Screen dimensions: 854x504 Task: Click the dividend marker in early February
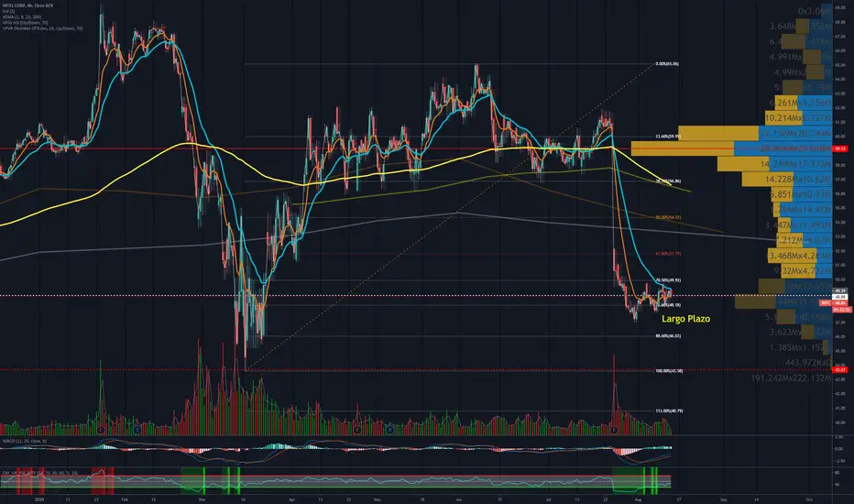137,430
